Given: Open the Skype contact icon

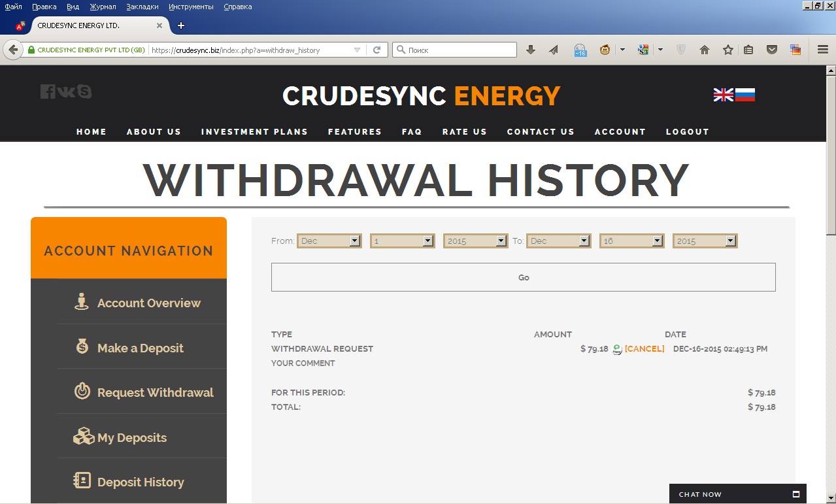Looking at the screenshot, I should 84,92.
